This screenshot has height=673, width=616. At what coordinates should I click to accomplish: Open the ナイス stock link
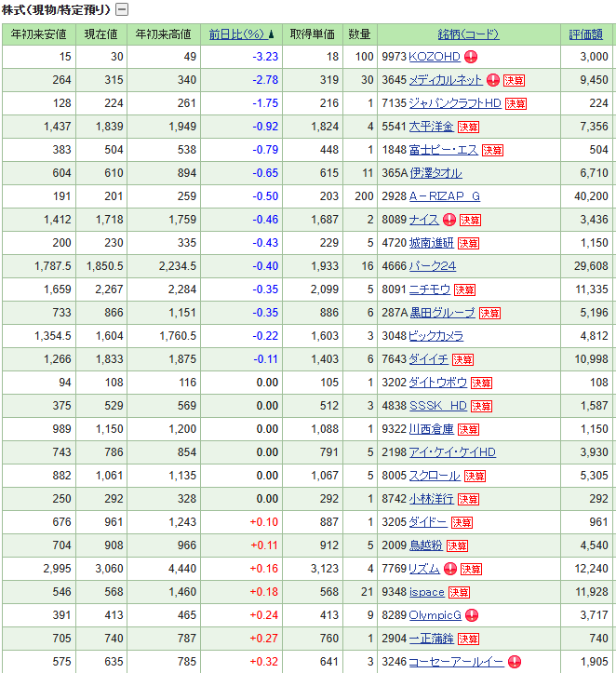click(x=423, y=220)
